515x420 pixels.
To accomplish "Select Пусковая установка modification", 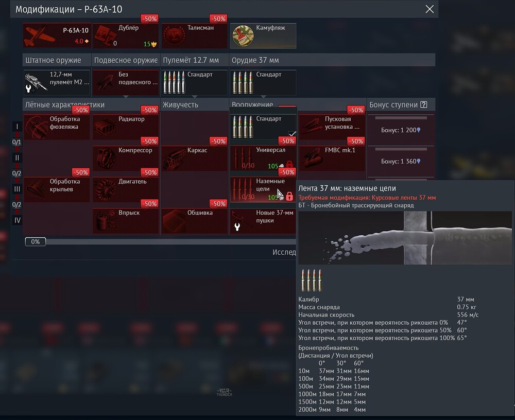I will [332, 127].
